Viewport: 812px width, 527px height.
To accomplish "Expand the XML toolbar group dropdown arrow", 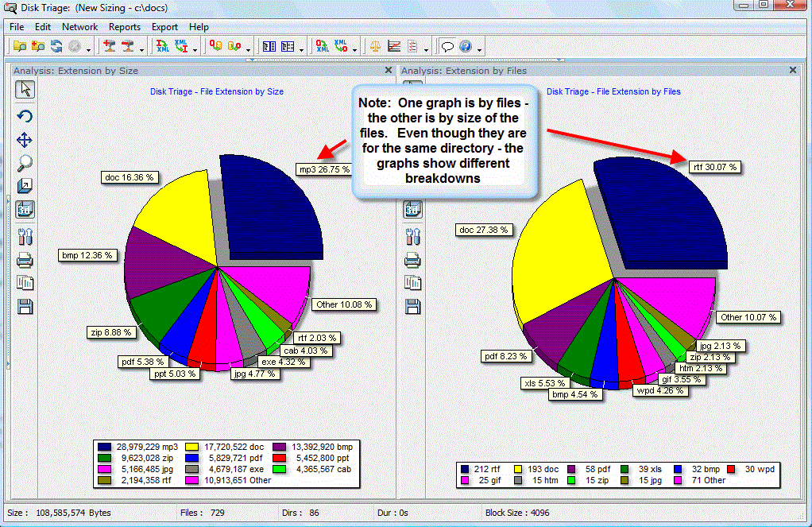I will point(195,50).
